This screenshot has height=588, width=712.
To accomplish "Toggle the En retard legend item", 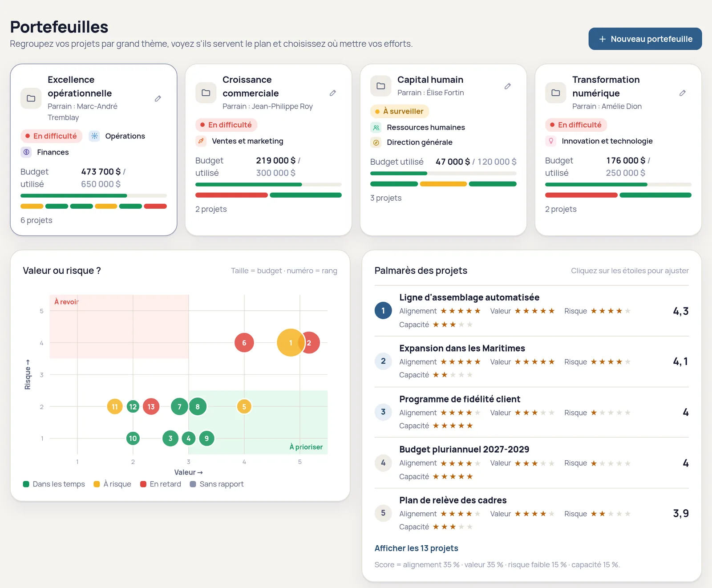I will pos(161,484).
